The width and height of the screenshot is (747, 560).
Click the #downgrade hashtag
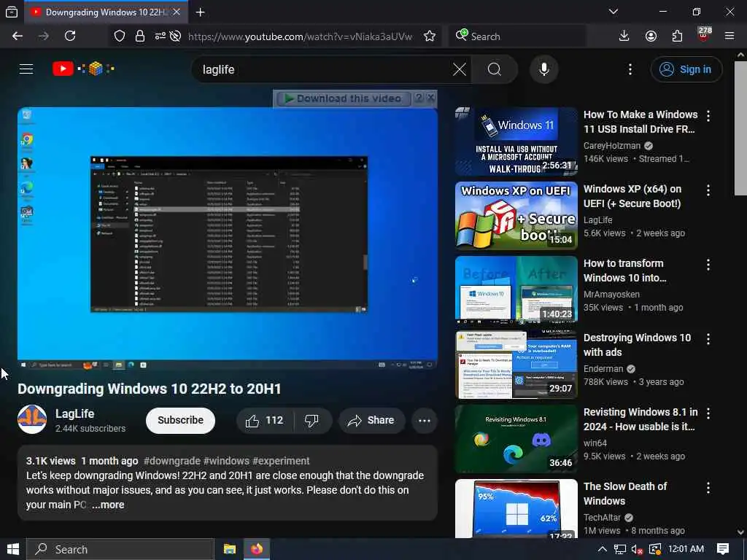coord(172,461)
